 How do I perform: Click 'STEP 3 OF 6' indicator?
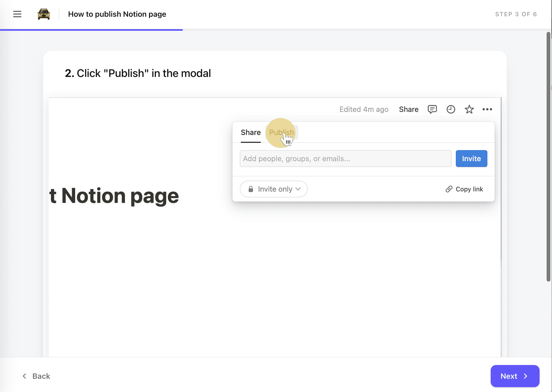click(x=516, y=14)
